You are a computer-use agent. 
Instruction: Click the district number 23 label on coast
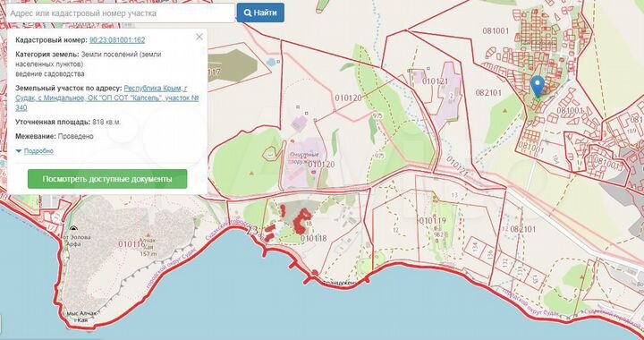pyautogui.click(x=252, y=230)
